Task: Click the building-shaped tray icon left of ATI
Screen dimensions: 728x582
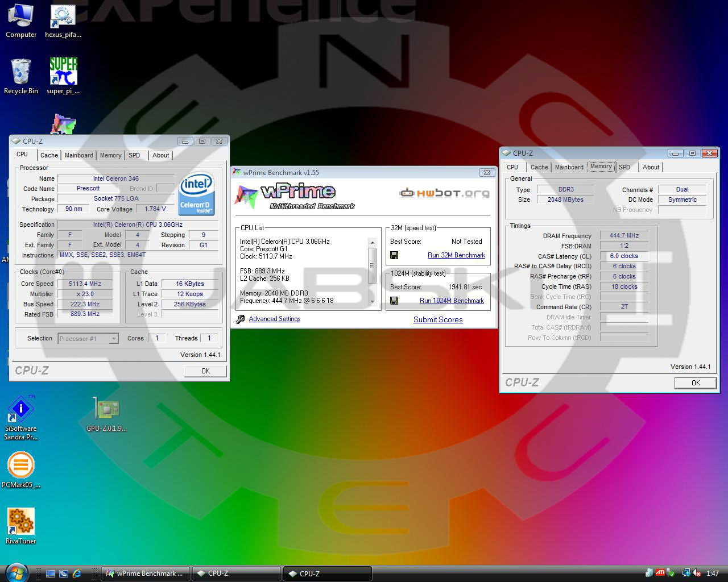Action: click(x=650, y=573)
